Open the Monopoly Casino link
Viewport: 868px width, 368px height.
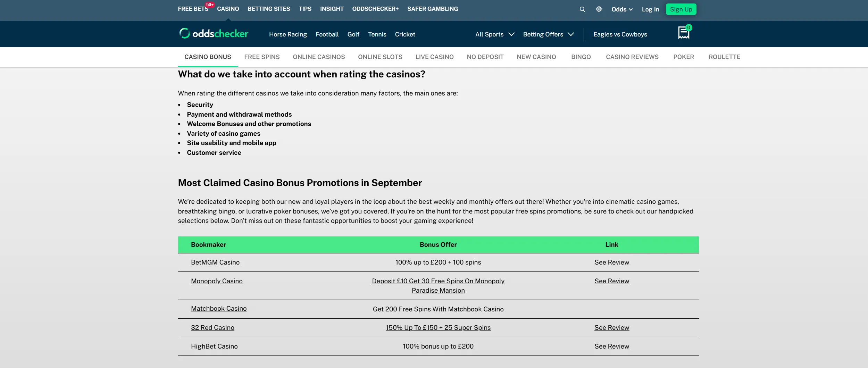217,281
